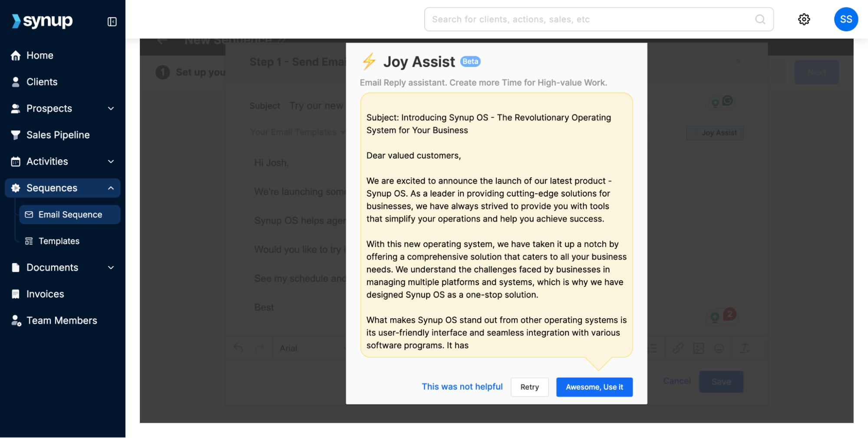Expand the Documents chevron
Image resolution: width=868 pixels, height=438 pixels.
(x=111, y=267)
